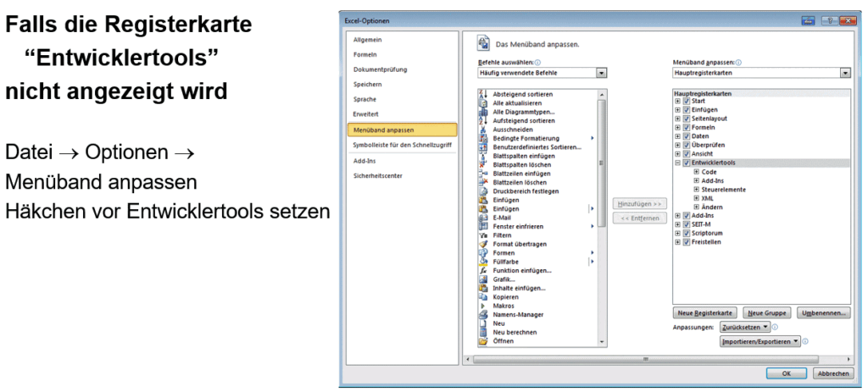Click the Formen shapes icon

pos(482,253)
